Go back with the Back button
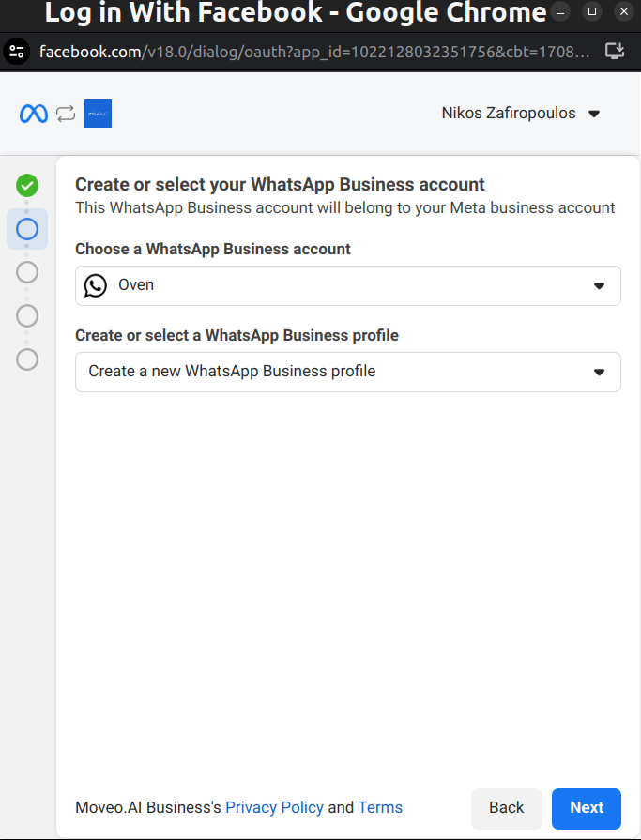 pyautogui.click(x=507, y=808)
